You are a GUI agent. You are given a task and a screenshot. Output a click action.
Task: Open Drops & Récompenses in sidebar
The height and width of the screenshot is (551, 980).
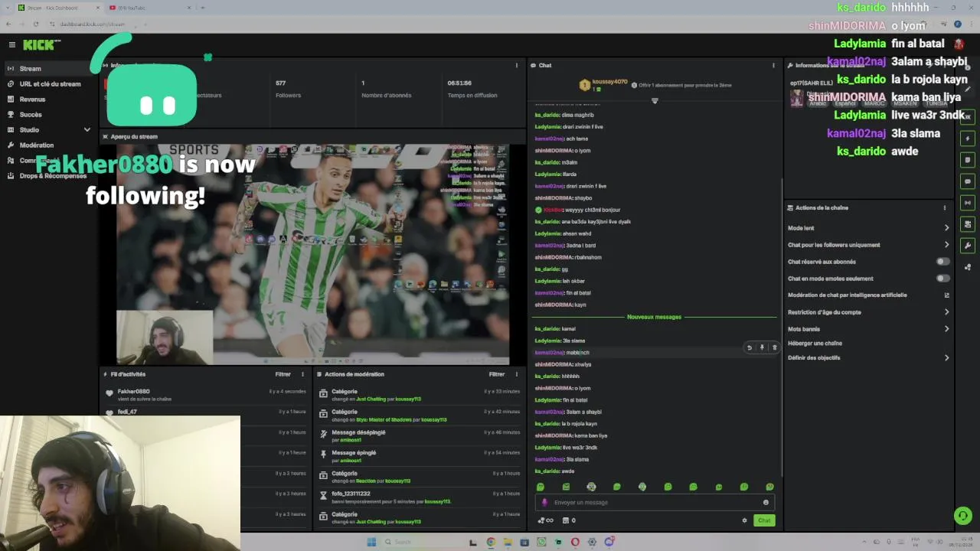[x=53, y=176]
